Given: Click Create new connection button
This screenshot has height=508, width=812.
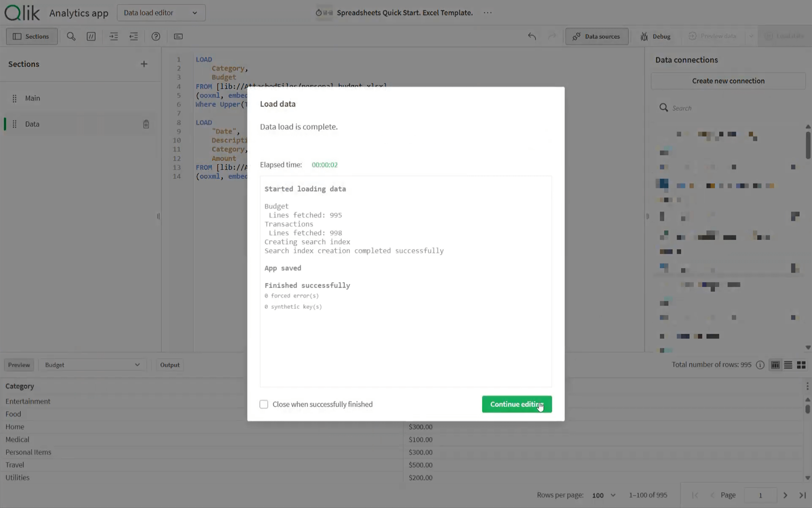Looking at the screenshot, I should [728, 81].
